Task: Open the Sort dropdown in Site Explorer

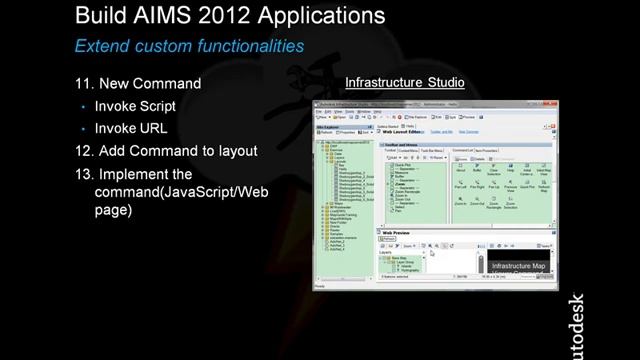Action: click(365, 132)
